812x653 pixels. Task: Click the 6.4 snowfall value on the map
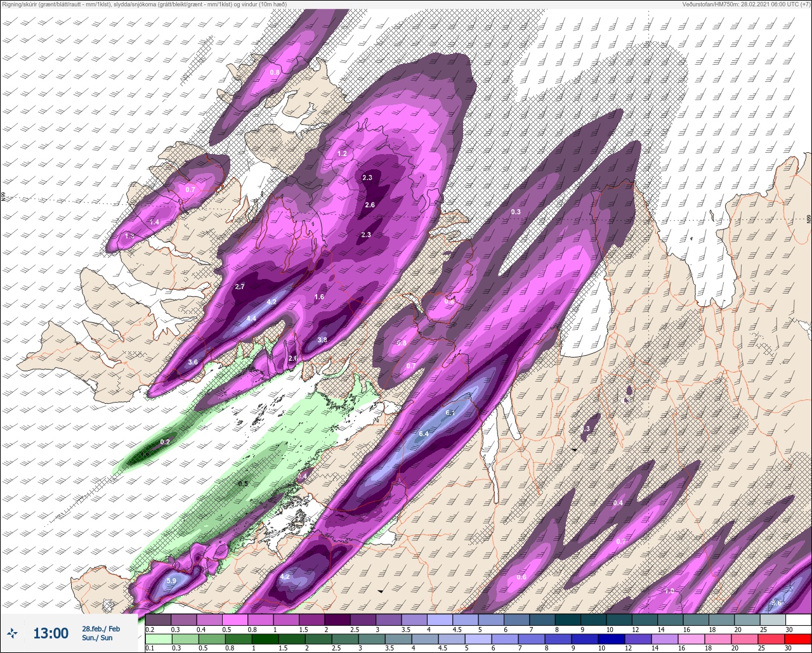pos(424,434)
